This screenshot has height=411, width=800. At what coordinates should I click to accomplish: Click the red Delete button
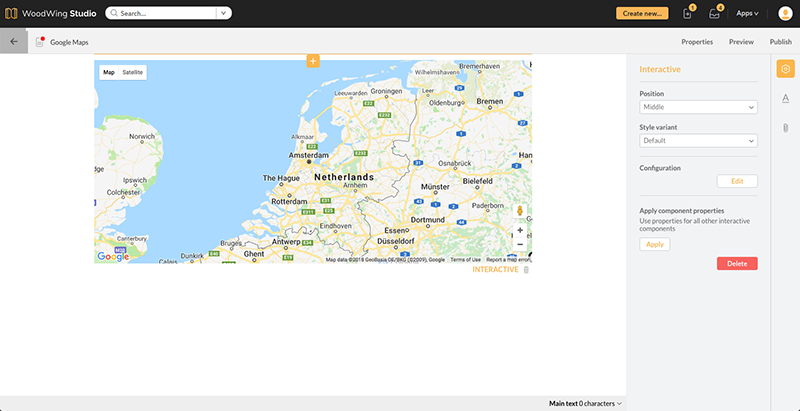coord(737,263)
